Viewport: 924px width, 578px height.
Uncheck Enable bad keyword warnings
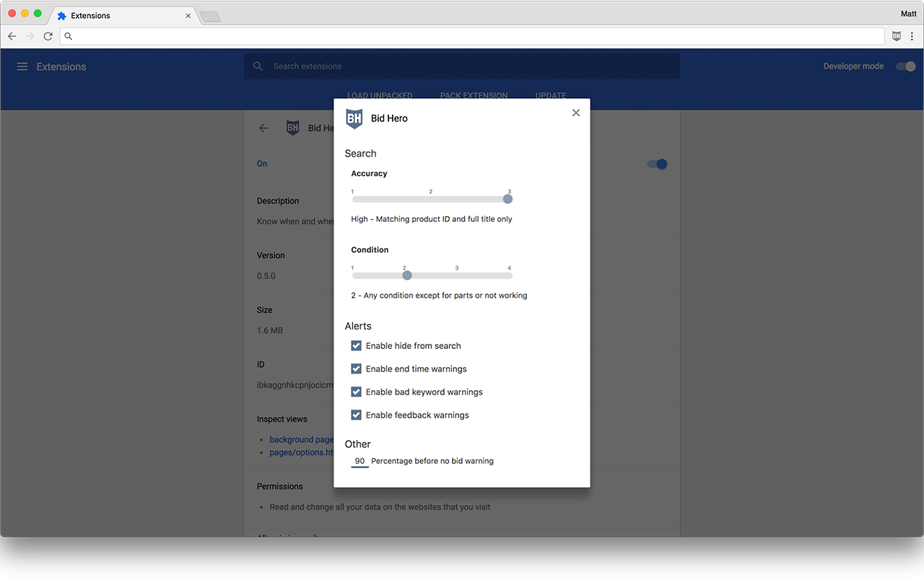tap(356, 392)
